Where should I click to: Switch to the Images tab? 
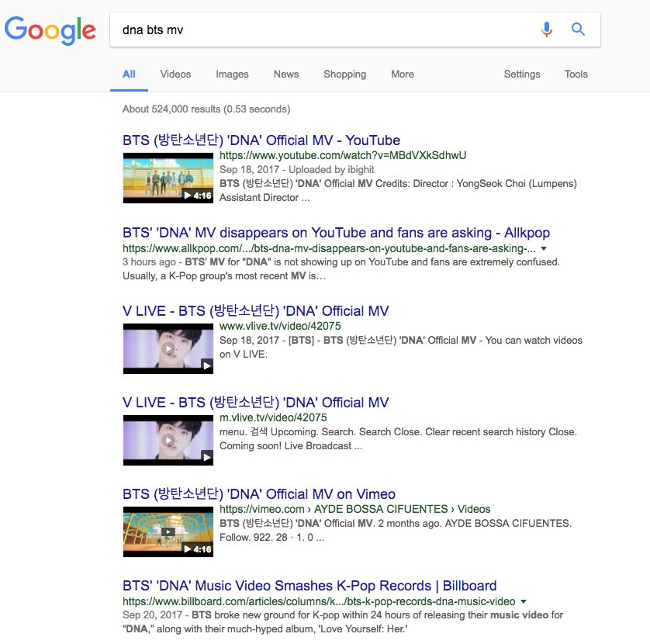(232, 74)
